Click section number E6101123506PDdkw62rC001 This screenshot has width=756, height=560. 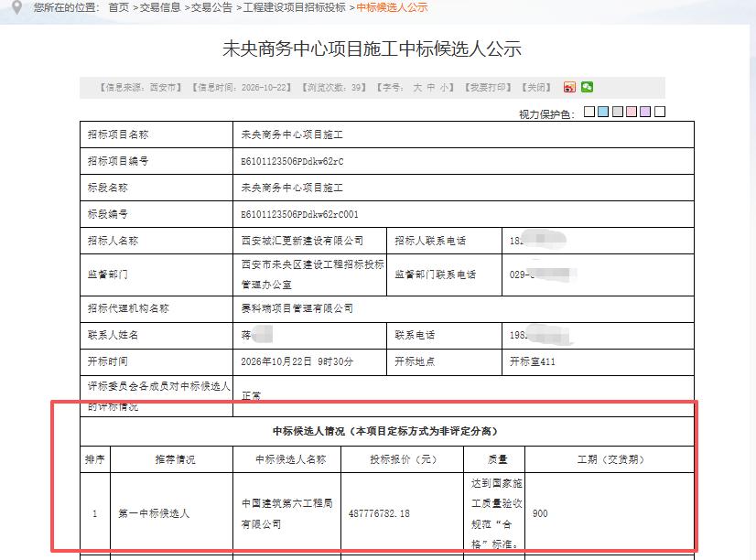point(299,214)
